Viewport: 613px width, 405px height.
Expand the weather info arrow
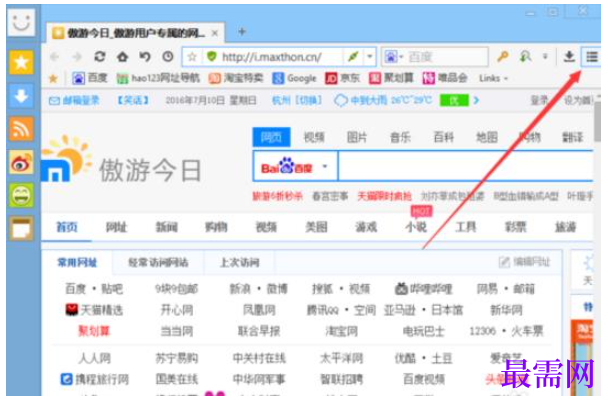point(476,100)
